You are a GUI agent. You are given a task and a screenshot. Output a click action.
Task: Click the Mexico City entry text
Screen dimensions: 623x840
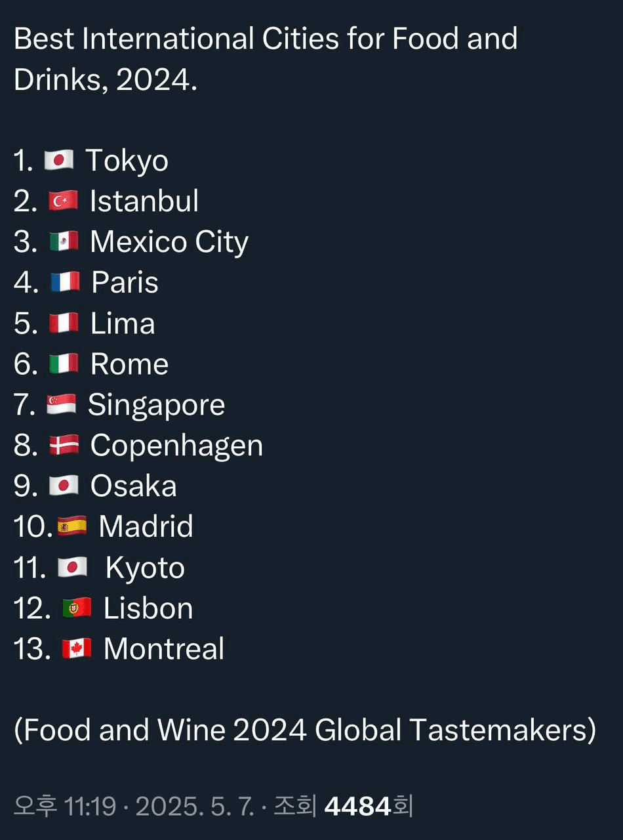[x=169, y=243]
